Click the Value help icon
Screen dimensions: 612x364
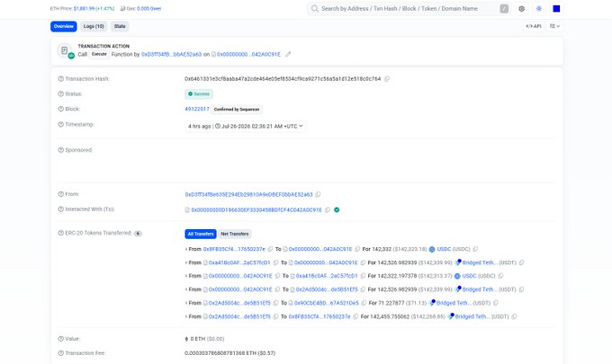tap(61, 339)
